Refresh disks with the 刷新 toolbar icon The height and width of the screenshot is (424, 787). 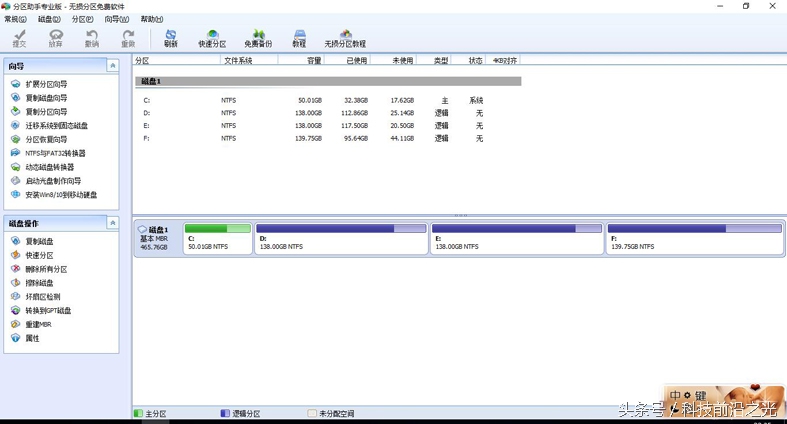pos(171,38)
